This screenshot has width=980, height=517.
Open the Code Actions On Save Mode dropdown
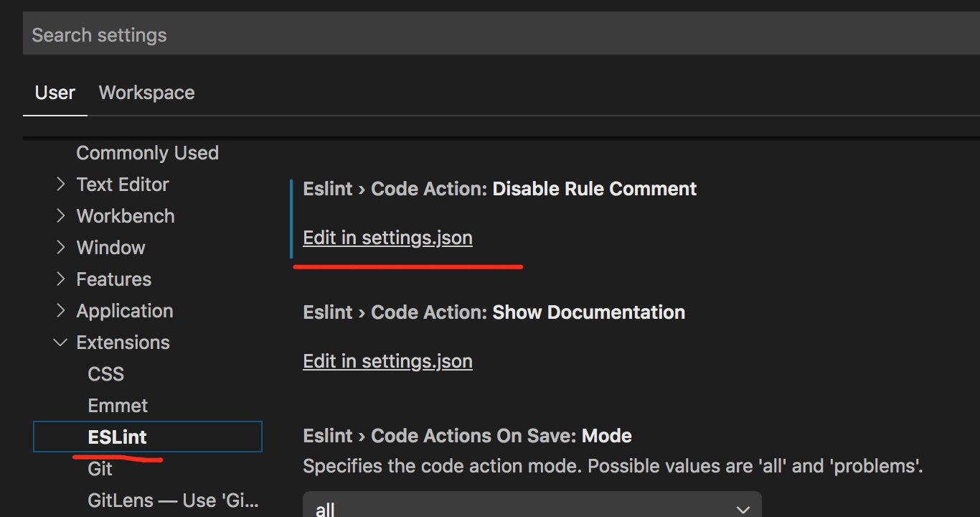[532, 504]
